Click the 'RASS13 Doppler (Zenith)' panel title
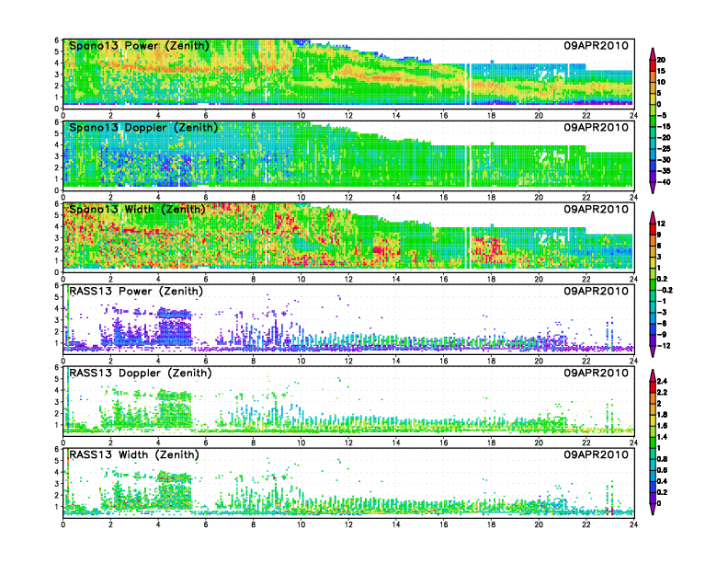Image resolution: width=728 pixels, height=563 pixels. click(x=141, y=373)
